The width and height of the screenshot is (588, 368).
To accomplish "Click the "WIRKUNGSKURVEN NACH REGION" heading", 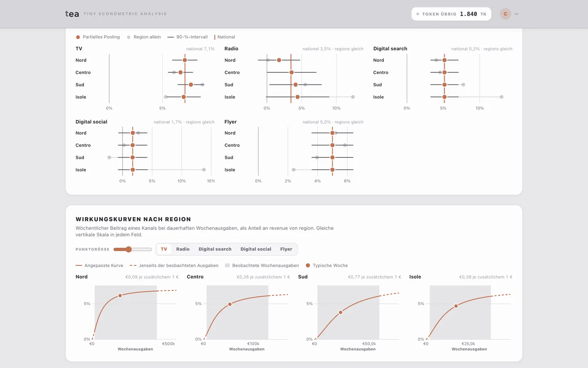I will [x=133, y=219].
